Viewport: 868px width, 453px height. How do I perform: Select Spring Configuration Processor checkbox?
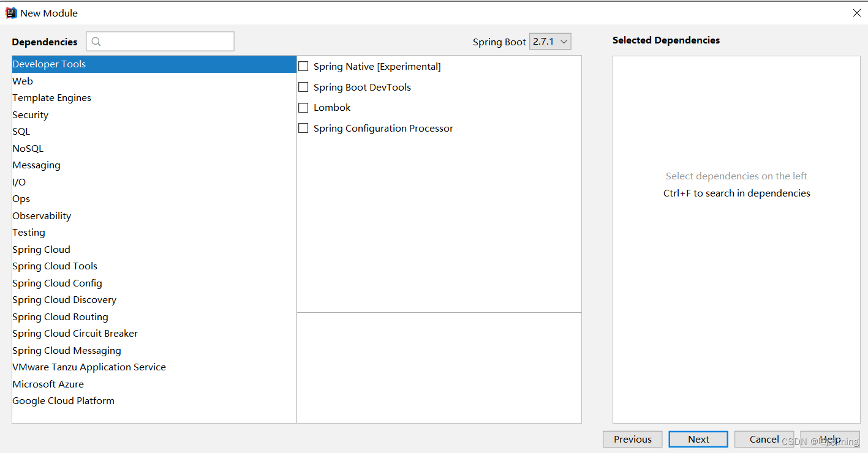(303, 128)
